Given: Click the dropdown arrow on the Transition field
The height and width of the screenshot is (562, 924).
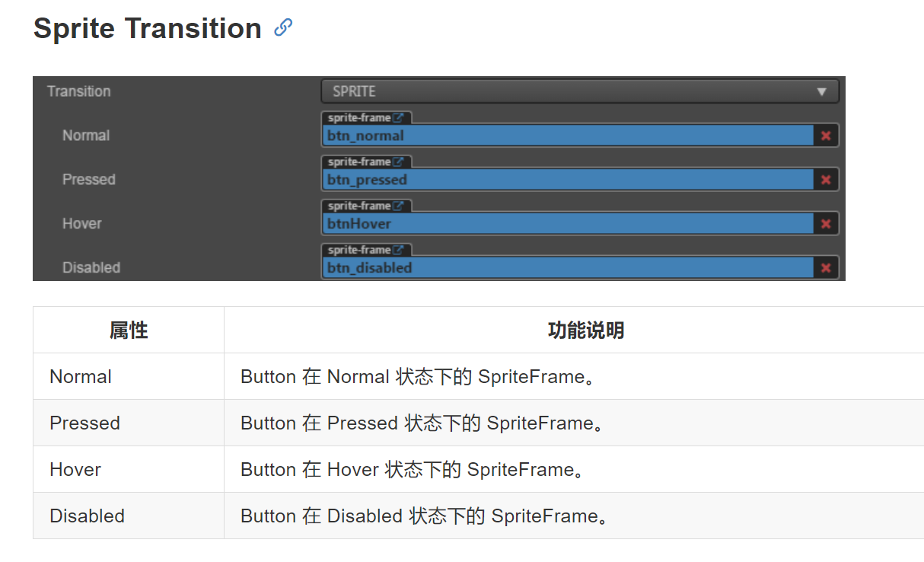Looking at the screenshot, I should 823,91.
